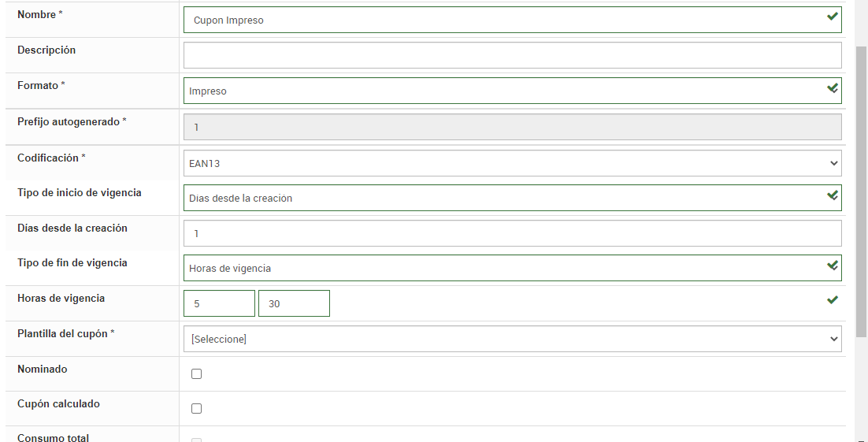This screenshot has height=442, width=868.
Task: Click the checkmark on the Horas de vigencia row
Action: (x=832, y=300)
